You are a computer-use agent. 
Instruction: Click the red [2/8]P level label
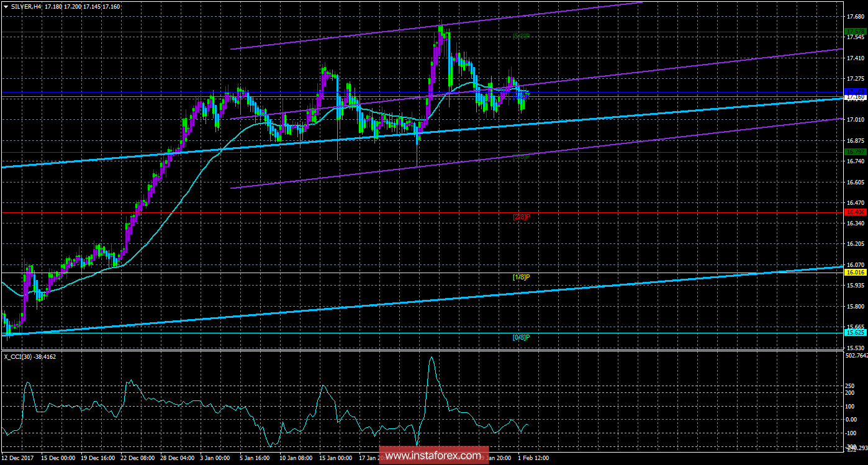521,217
